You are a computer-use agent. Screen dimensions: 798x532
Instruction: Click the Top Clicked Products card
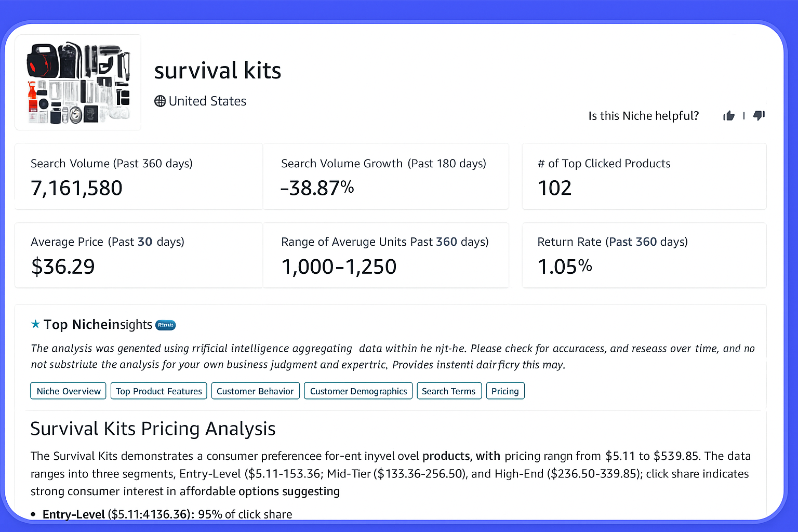coord(644,177)
